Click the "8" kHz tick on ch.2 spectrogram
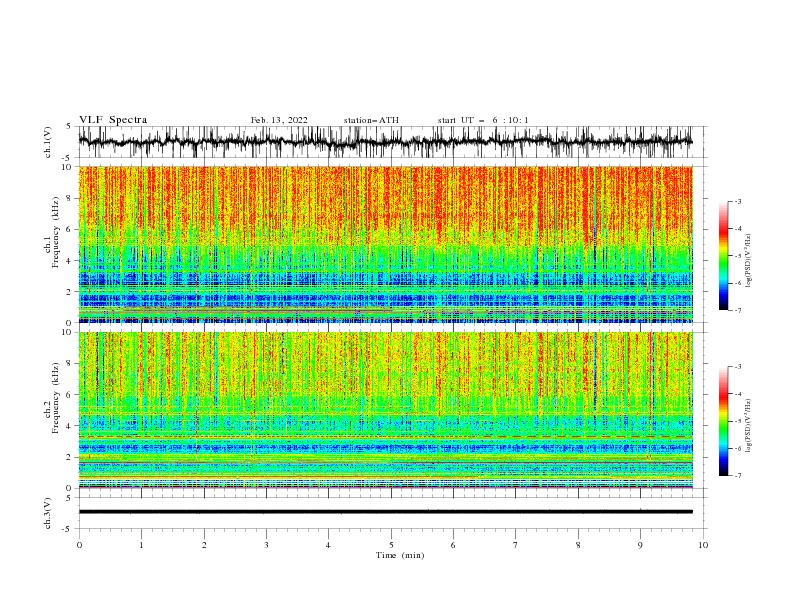Image resolution: width=792 pixels, height=612 pixels. point(70,364)
